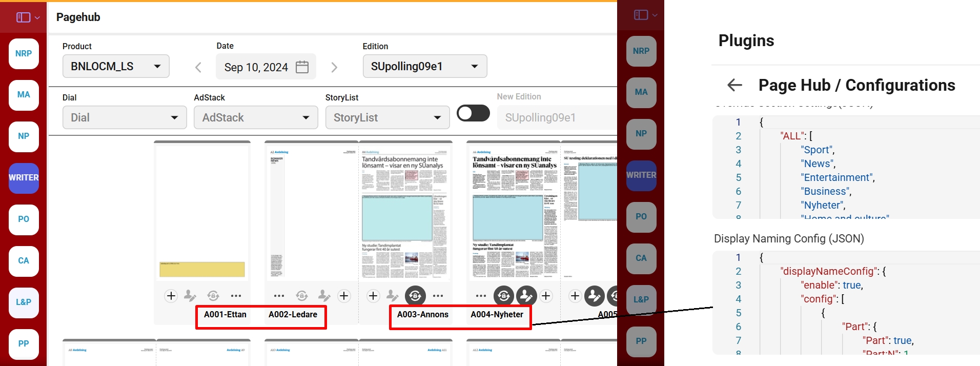The width and height of the screenshot is (980, 366).
Task: Switch to the WRITER module in left sidebar
Action: [24, 178]
